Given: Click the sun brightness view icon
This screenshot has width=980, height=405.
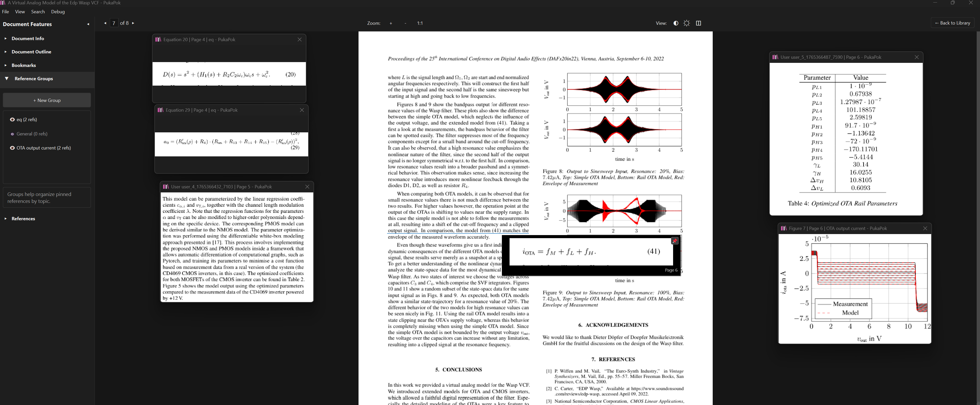Looking at the screenshot, I should [x=687, y=23].
